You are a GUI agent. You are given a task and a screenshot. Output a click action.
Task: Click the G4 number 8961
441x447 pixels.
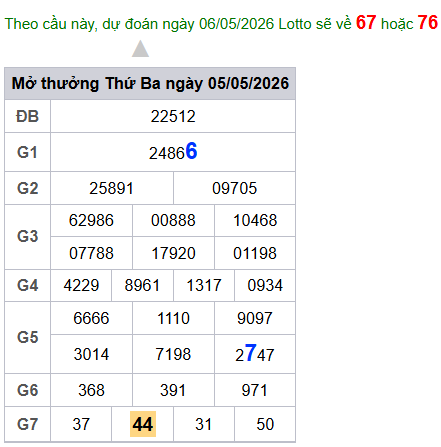[142, 285]
